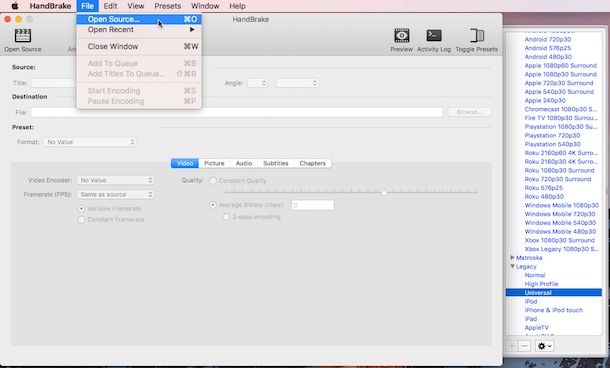Open the dropdown right of Angle
Screen dimensions: 610x368
click(x=298, y=83)
